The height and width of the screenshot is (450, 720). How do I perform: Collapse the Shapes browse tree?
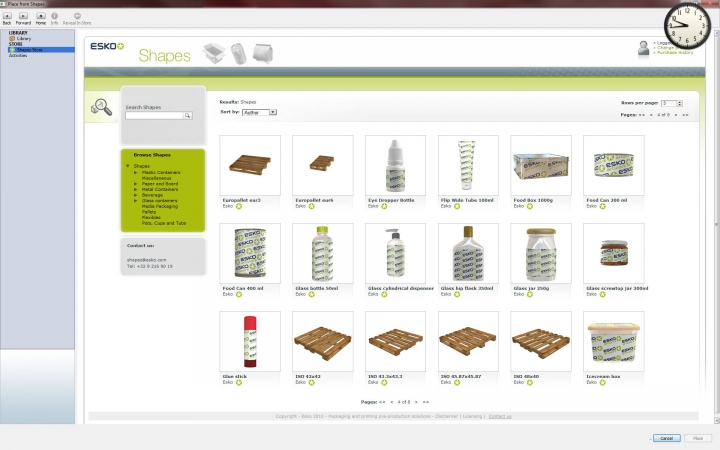pyautogui.click(x=128, y=166)
